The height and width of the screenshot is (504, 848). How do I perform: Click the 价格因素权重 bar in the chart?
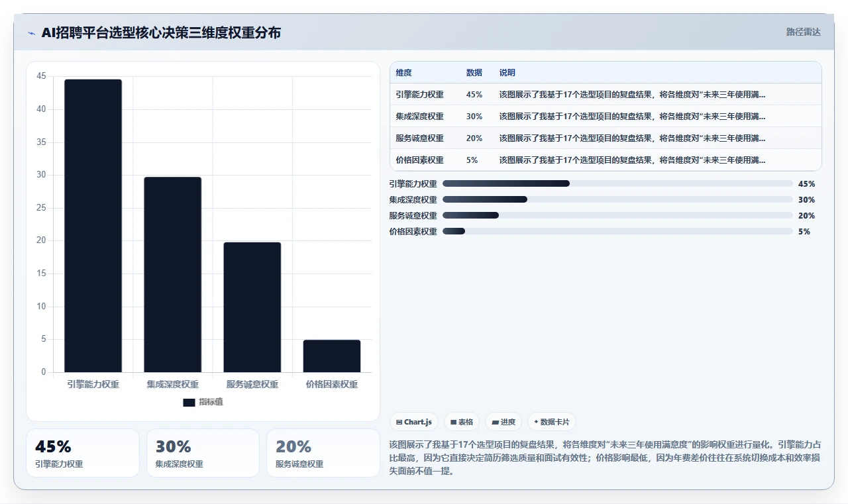pos(332,356)
